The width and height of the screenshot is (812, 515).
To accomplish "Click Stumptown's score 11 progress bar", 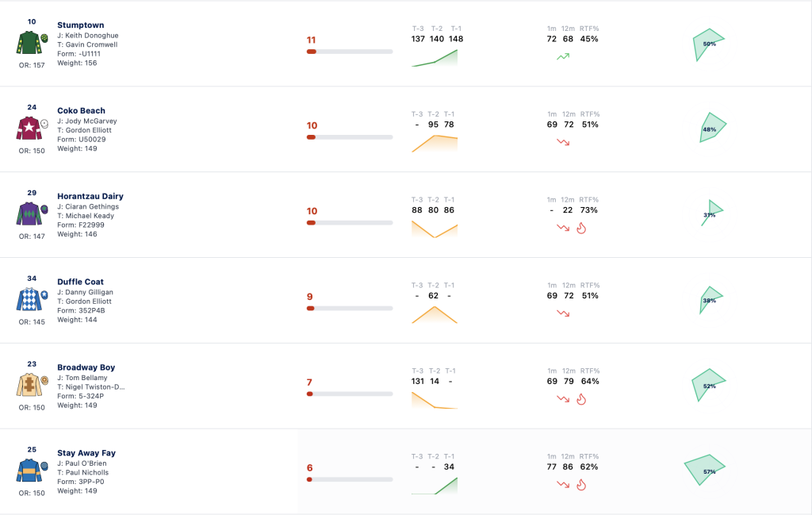I will tap(350, 52).
